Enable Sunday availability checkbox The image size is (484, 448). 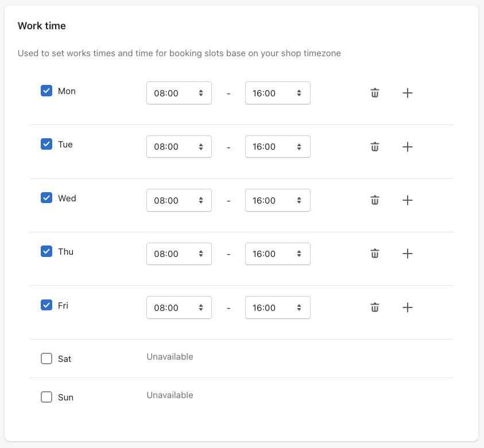47,397
